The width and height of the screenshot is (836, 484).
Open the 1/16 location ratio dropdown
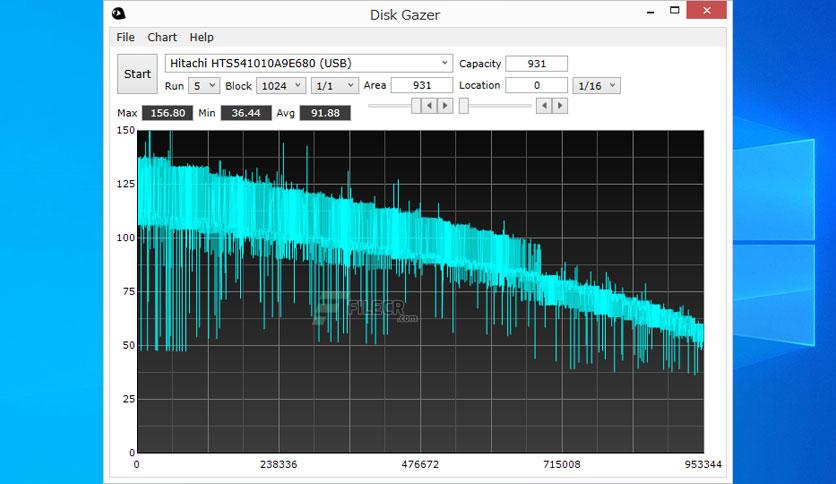pos(597,85)
